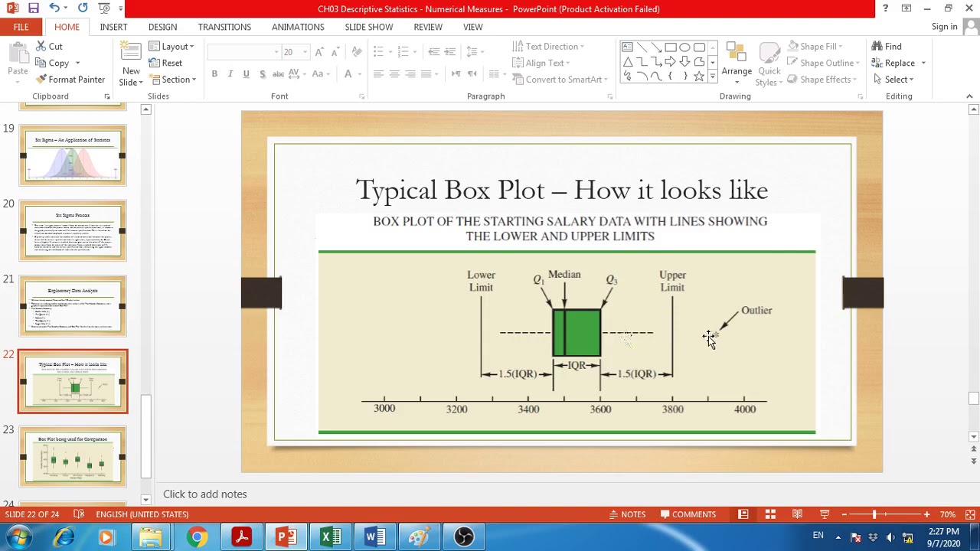Open PowerPoint Help question mark

pos(885,8)
